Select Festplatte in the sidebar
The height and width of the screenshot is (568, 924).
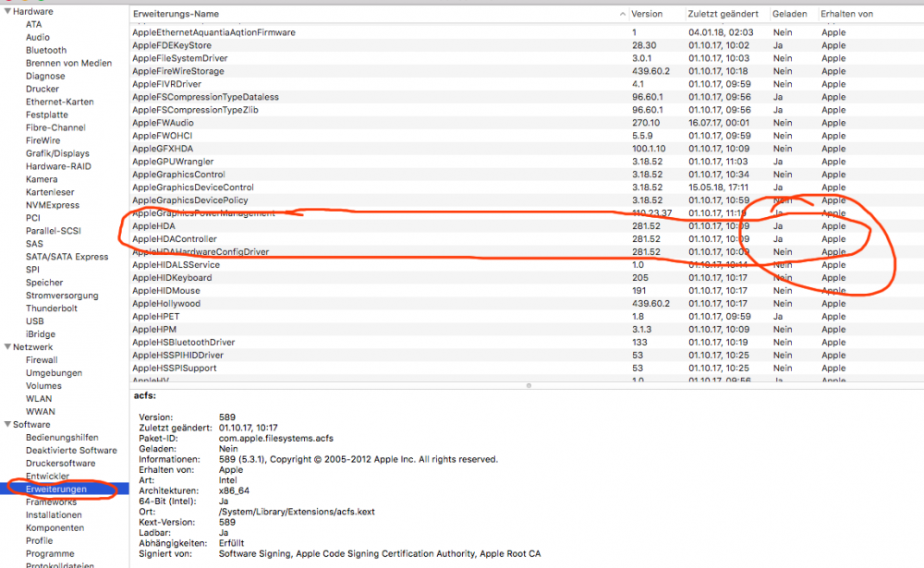point(46,115)
